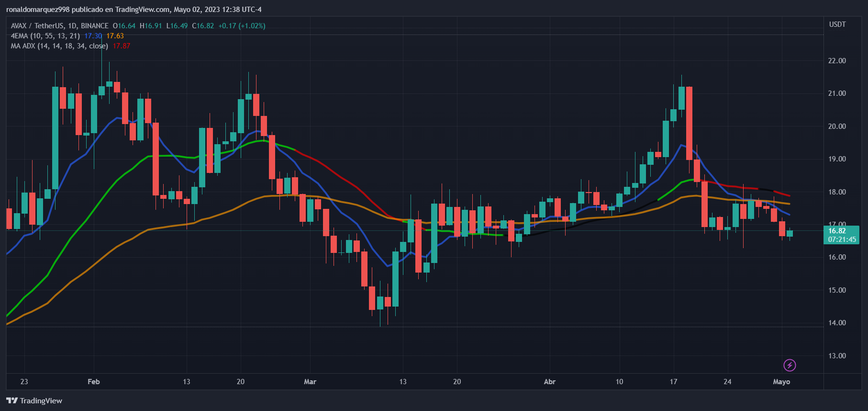
Task: Click the 20.00 price axis label
Action: point(837,126)
